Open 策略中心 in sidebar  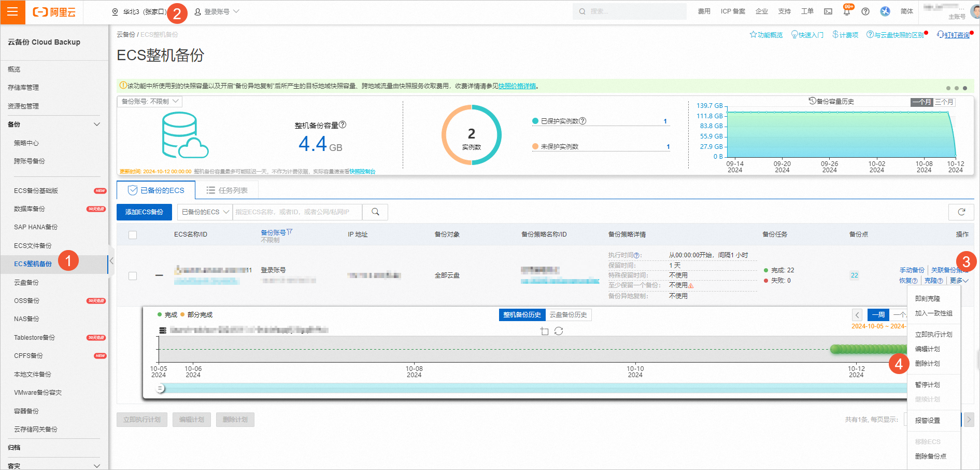[26, 143]
